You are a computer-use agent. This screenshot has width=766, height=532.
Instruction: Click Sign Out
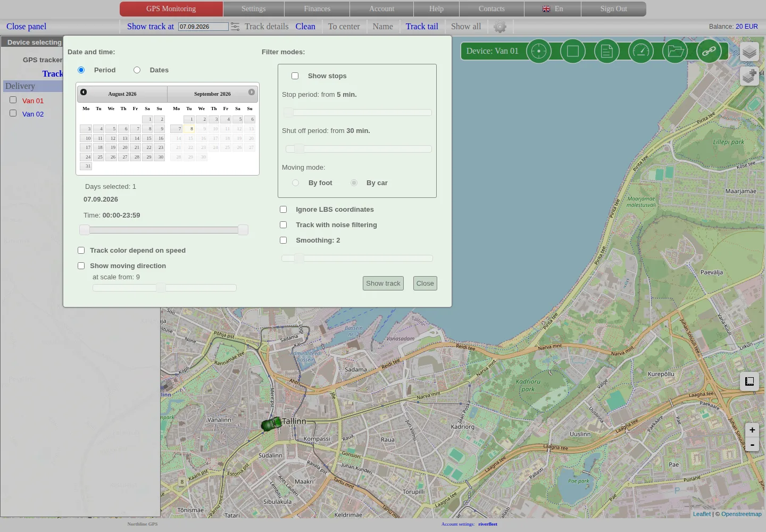[x=614, y=9]
